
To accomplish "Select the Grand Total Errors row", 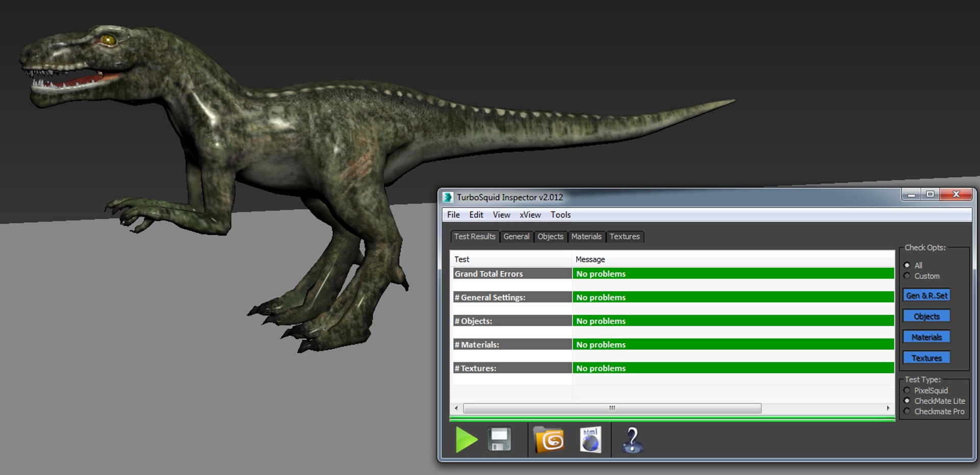I will tap(674, 274).
